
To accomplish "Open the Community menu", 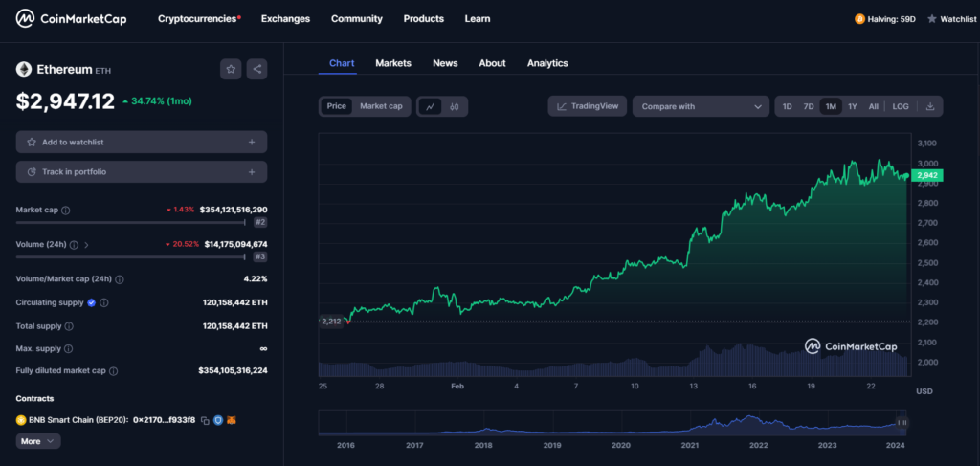I will [x=357, y=19].
